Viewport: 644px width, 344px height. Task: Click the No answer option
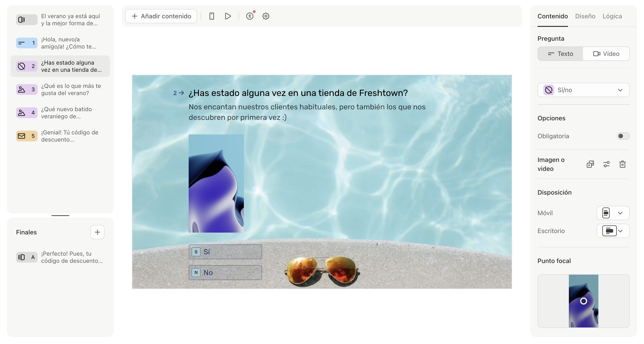pyautogui.click(x=225, y=272)
